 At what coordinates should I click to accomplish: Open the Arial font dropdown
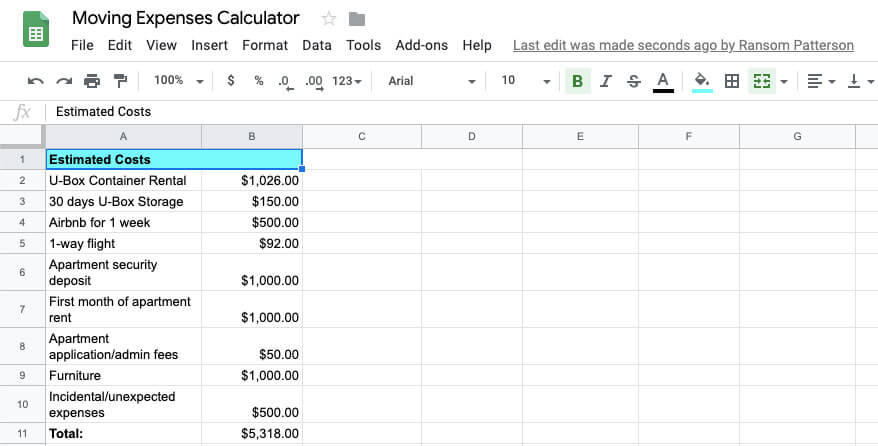pos(432,82)
